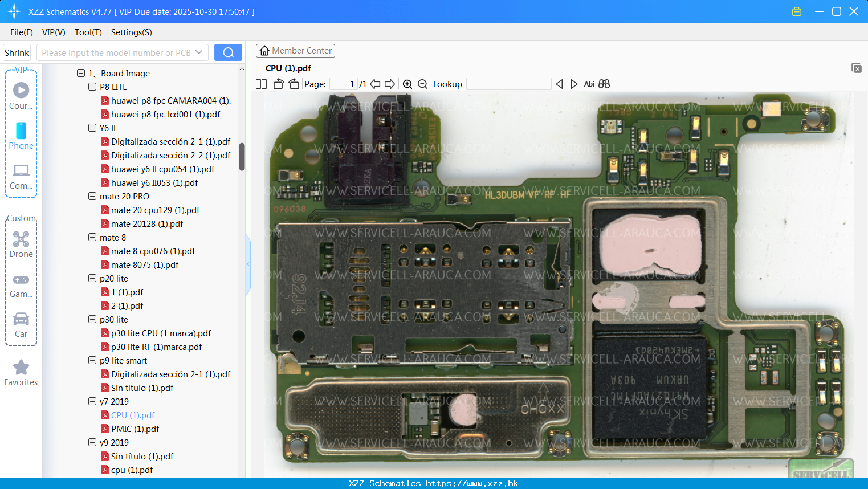Click the XZZ app logo icon
The width and height of the screenshot is (868, 489).
pos(14,11)
